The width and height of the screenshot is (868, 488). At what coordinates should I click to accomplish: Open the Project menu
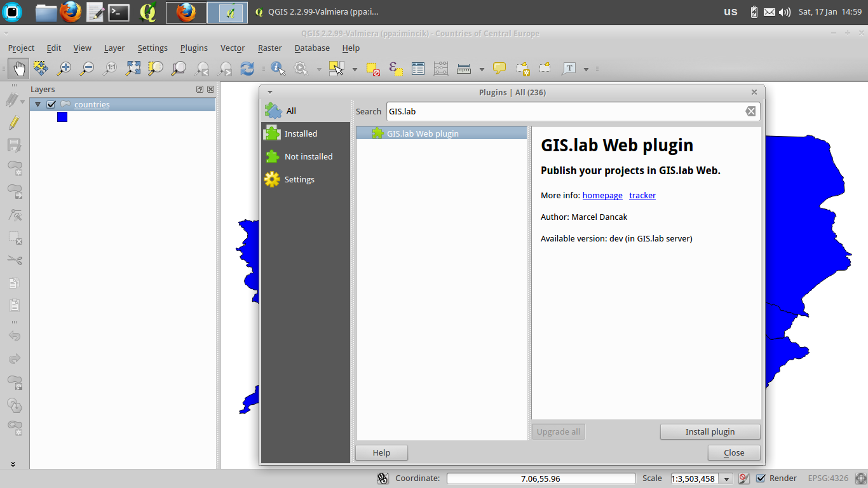(21, 48)
